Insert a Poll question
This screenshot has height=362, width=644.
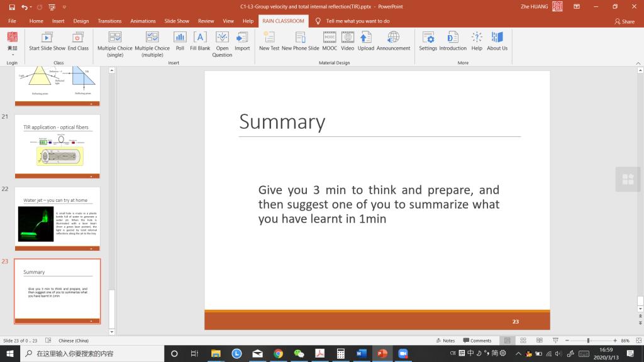180,38
